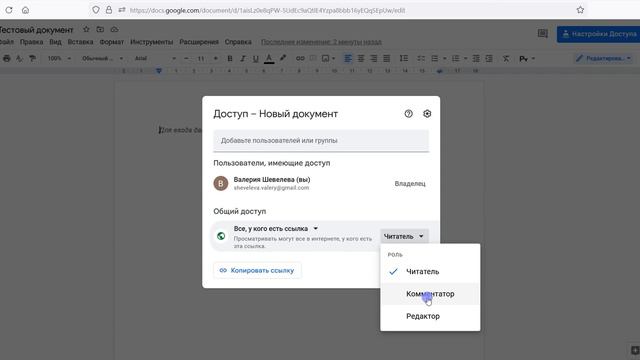
Task: Click 'Копировать ссылку' button
Action: (257, 270)
